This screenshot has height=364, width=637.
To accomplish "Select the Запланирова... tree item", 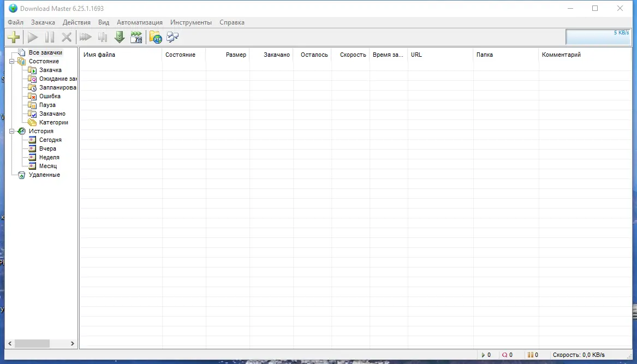I will pyautogui.click(x=58, y=87).
